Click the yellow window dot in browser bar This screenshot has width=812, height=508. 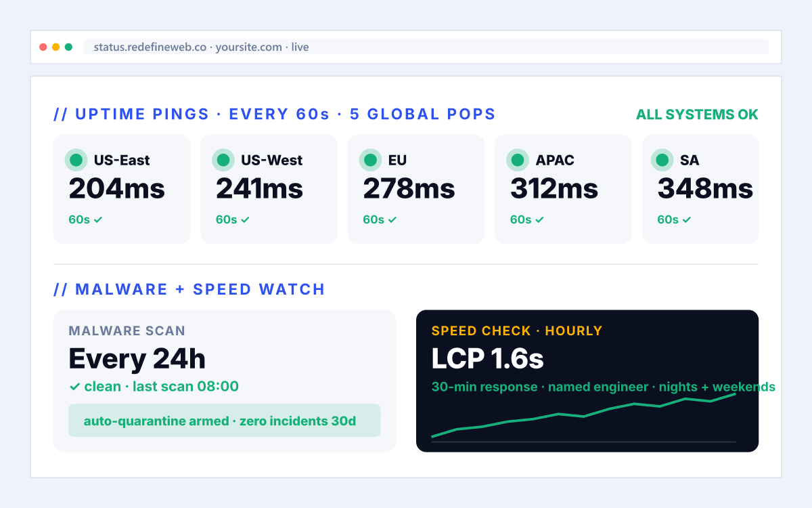coord(55,47)
